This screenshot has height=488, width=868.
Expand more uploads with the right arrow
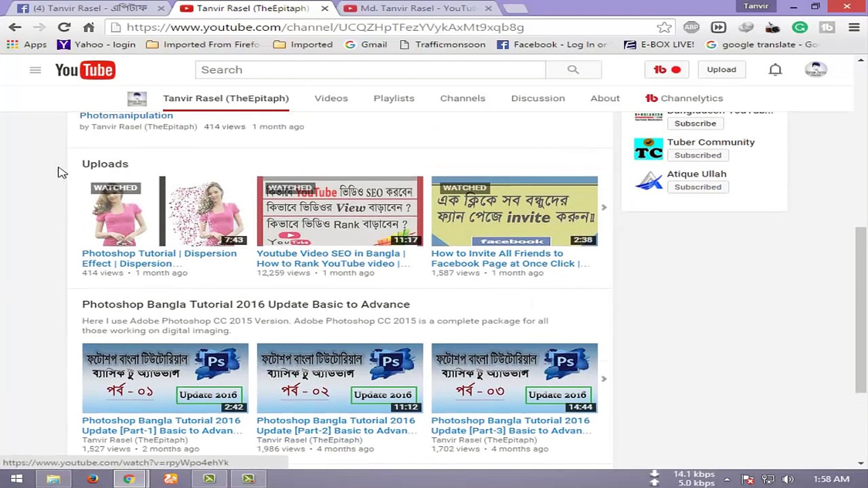[604, 207]
